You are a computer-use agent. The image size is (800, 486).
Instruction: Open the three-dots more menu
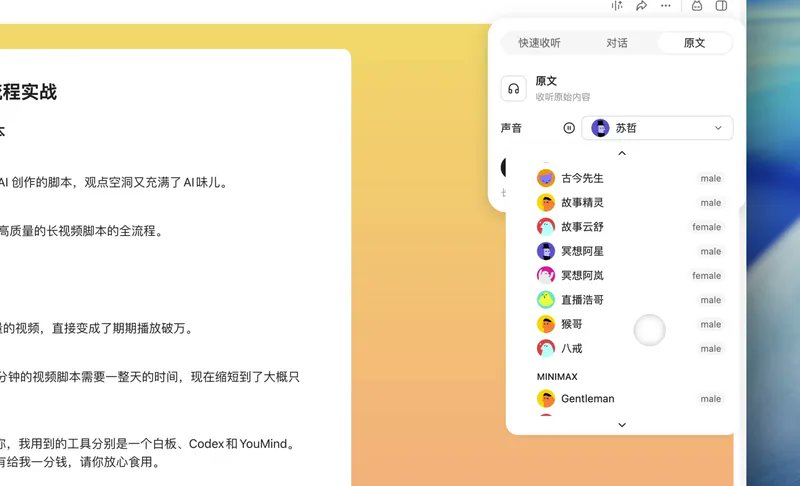(x=666, y=6)
